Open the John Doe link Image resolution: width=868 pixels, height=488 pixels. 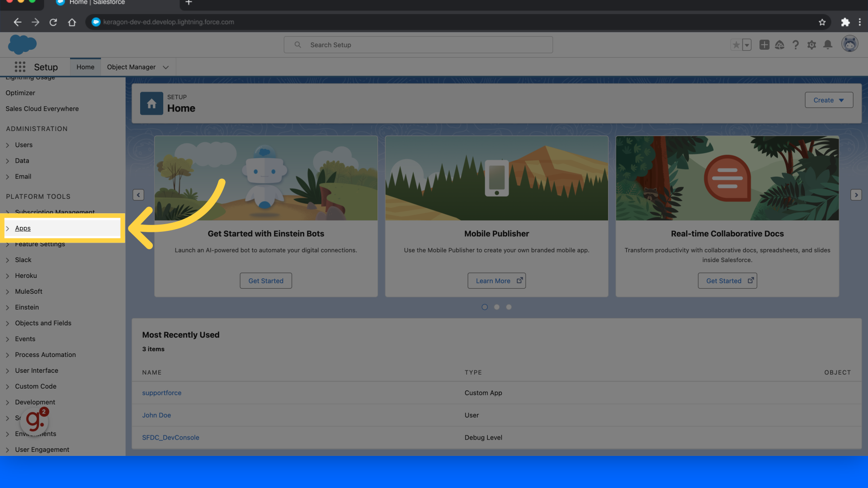[x=156, y=415]
